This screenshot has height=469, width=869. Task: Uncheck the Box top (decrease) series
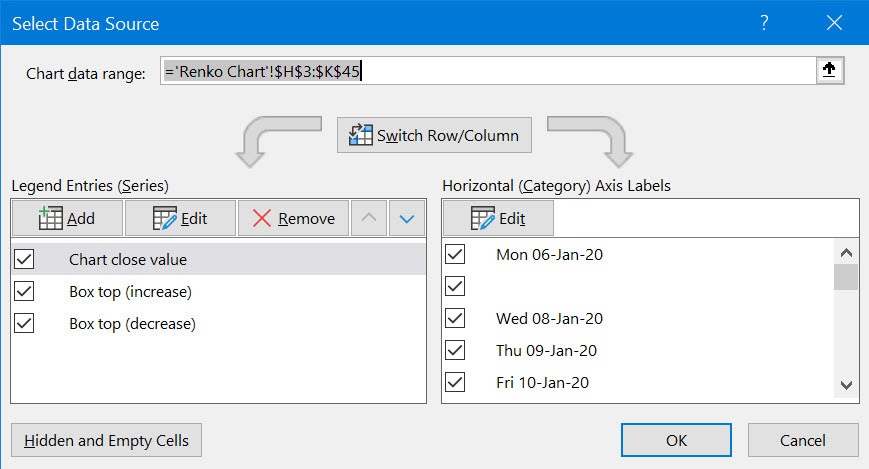(24, 323)
